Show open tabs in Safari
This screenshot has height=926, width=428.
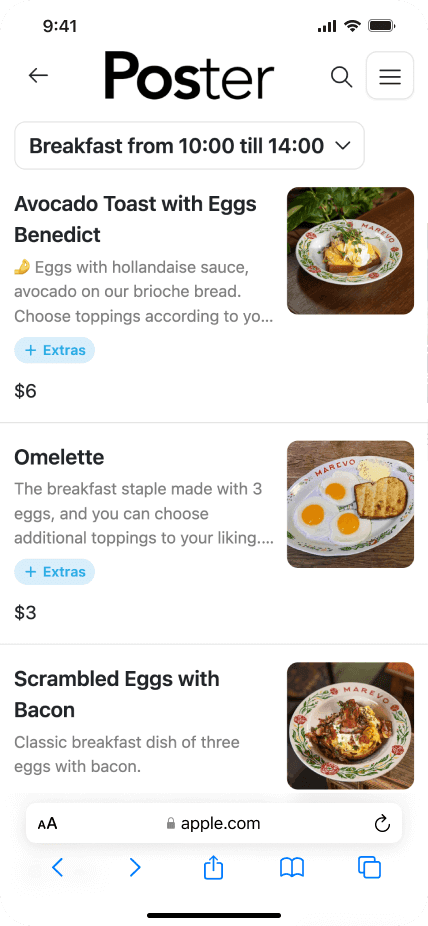tap(370, 868)
